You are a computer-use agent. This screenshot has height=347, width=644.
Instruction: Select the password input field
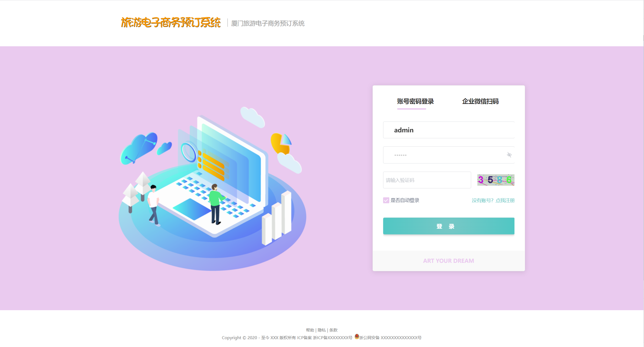(x=449, y=155)
